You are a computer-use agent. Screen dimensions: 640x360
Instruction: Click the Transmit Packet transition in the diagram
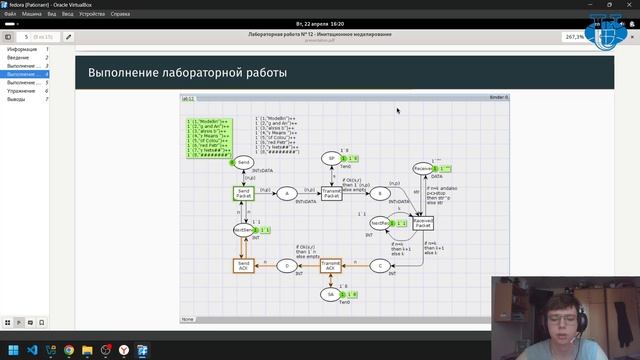[x=331, y=193]
